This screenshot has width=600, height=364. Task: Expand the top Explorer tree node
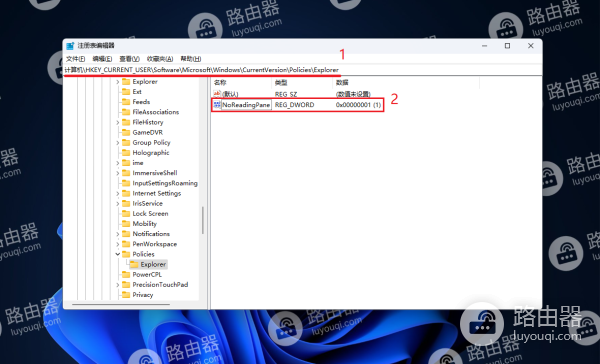coord(117,82)
